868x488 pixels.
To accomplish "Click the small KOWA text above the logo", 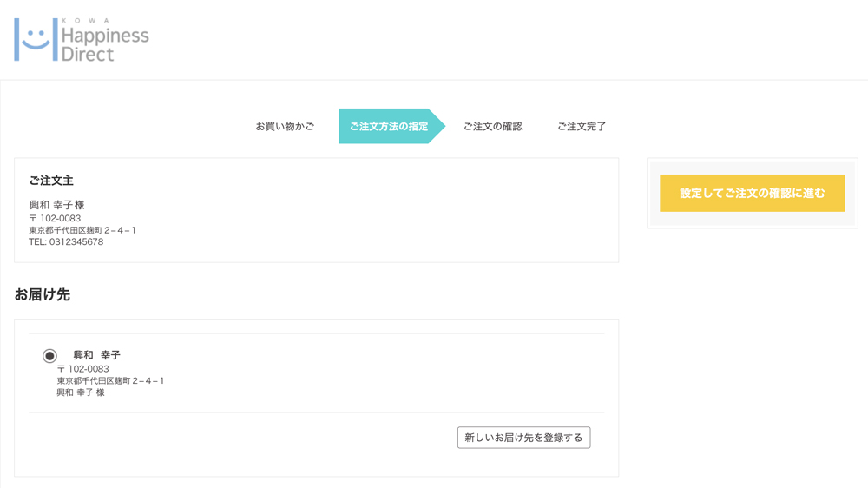I will click(86, 21).
